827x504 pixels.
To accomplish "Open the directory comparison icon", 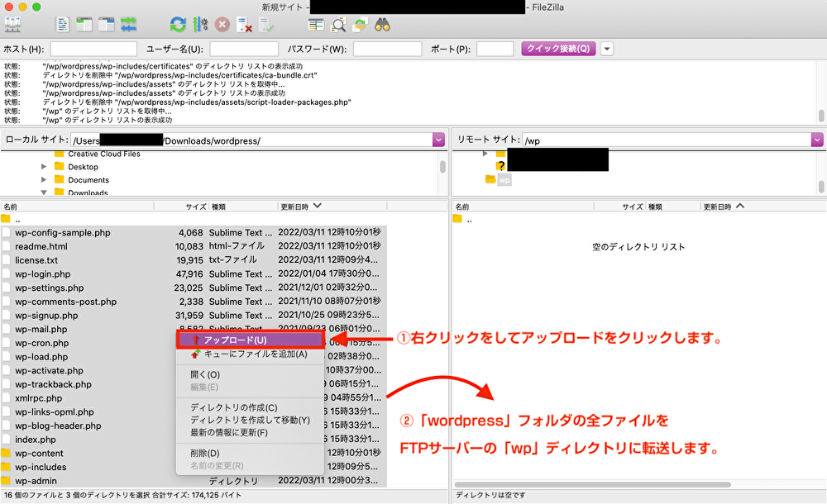I will pyautogui.click(x=338, y=25).
